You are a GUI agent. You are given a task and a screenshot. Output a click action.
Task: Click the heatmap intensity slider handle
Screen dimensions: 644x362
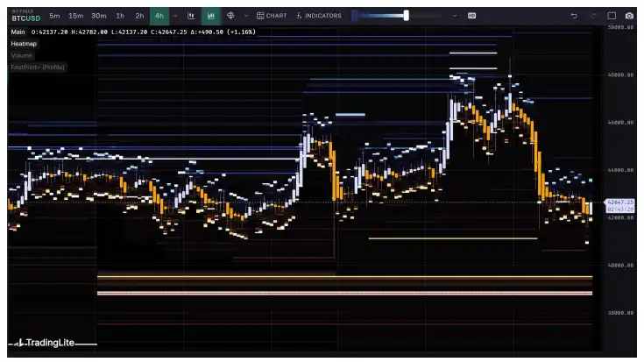point(406,16)
